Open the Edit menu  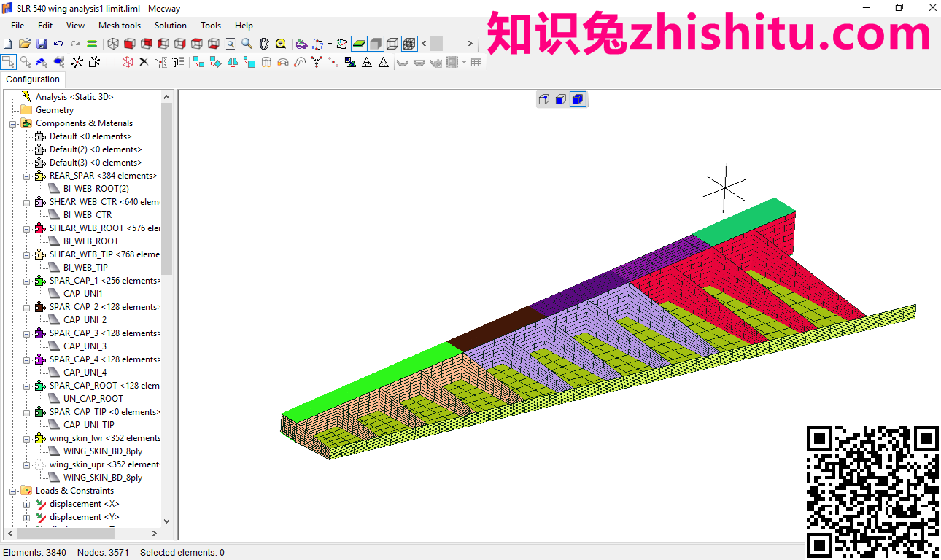[45, 26]
